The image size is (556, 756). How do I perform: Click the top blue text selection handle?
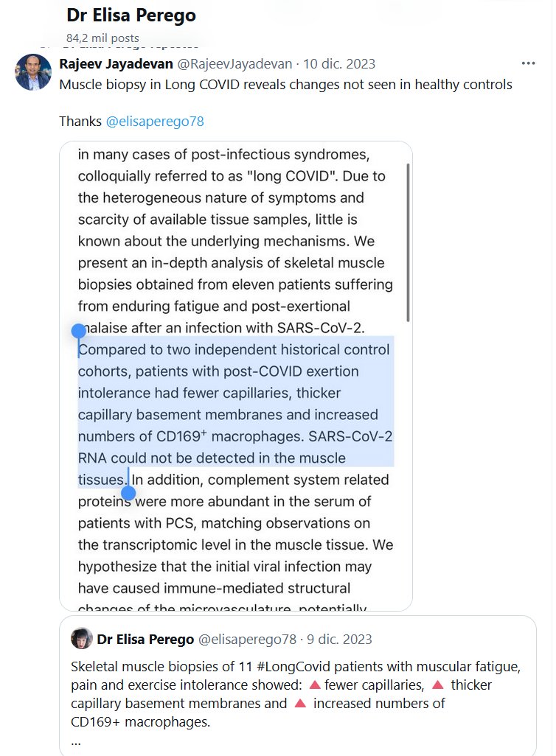[79, 332]
